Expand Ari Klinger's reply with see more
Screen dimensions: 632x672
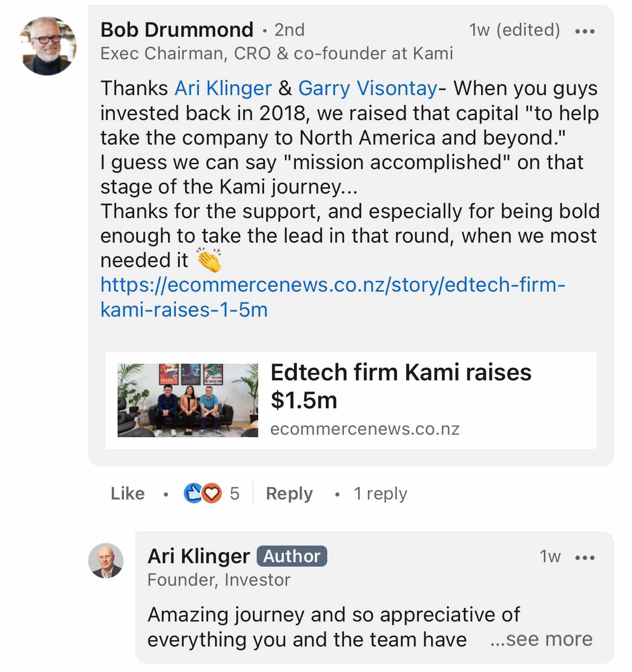point(541,639)
